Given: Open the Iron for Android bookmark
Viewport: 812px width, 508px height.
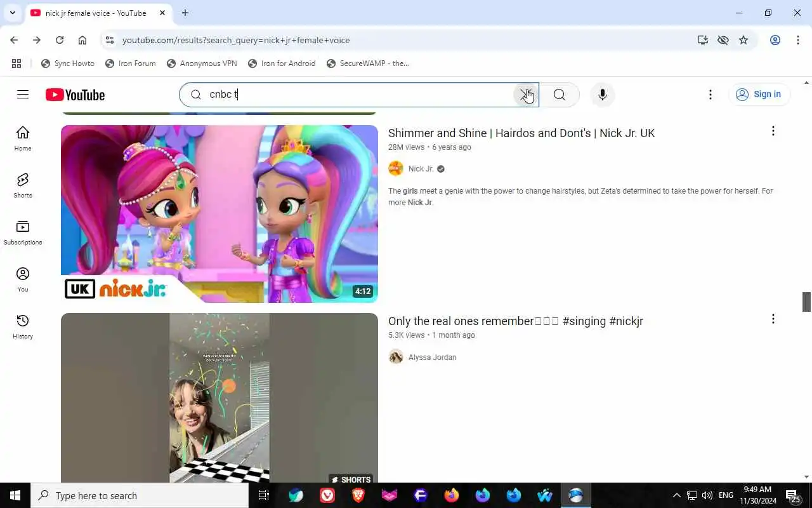Looking at the screenshot, I should [282, 63].
